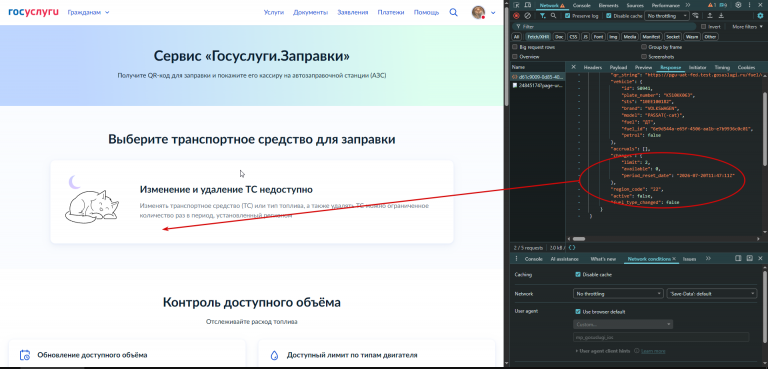The width and height of the screenshot is (768, 369).
Task: Tick the Invert filter checkbox
Action: tap(703, 26)
